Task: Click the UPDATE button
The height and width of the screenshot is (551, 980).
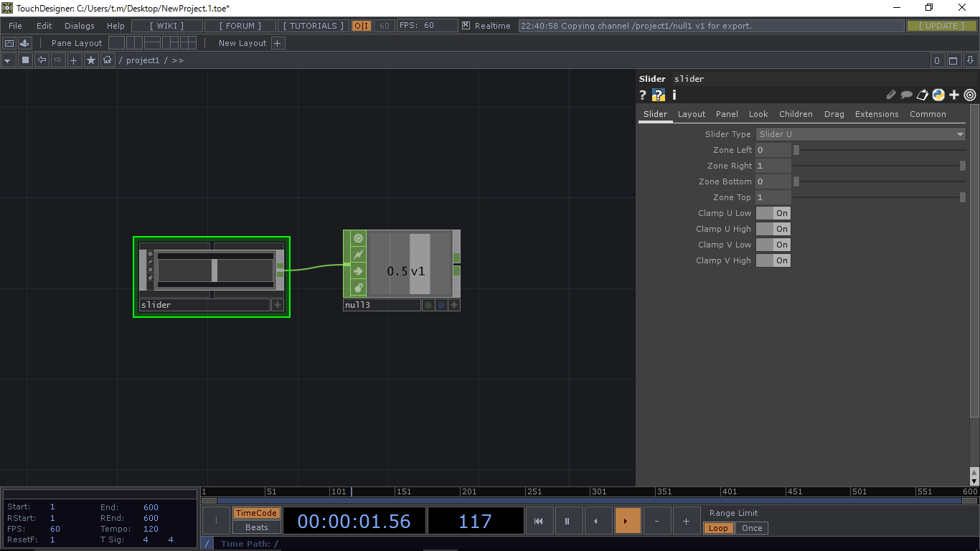Action: point(942,25)
